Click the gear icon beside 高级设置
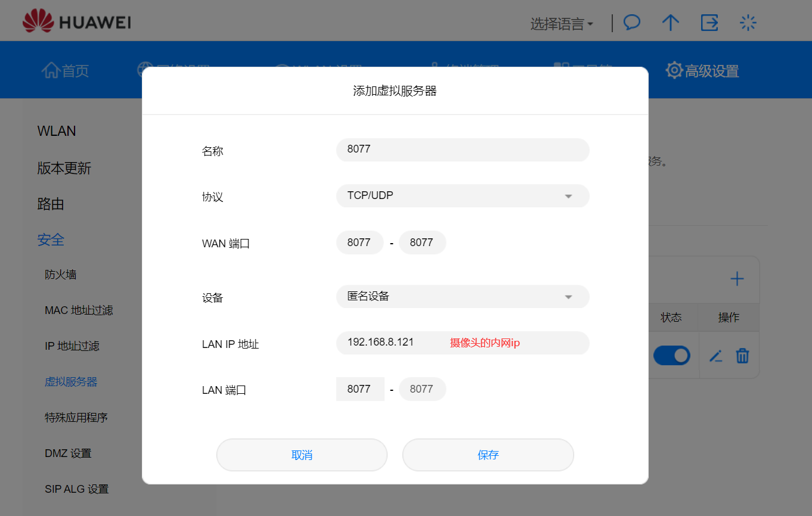Image resolution: width=812 pixels, height=516 pixels. coord(674,70)
